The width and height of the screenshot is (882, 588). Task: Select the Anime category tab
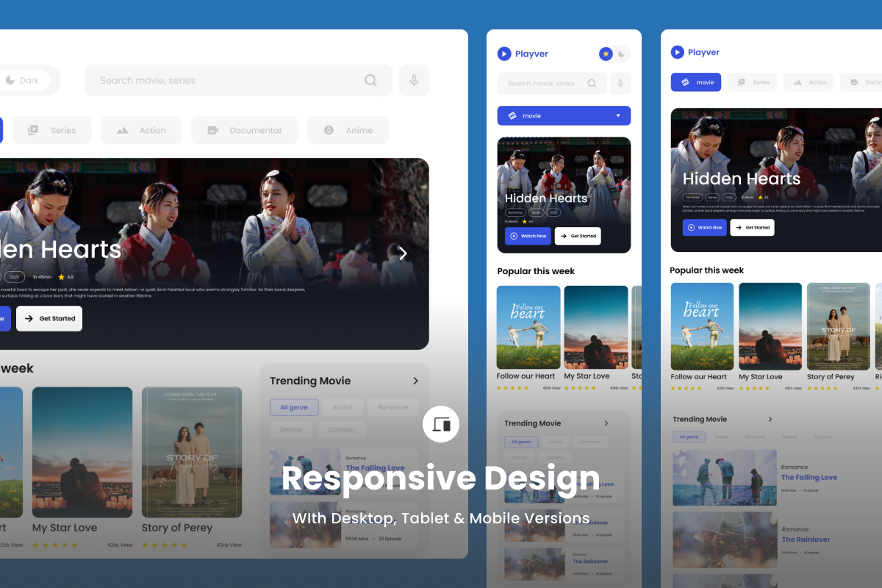[x=348, y=130]
